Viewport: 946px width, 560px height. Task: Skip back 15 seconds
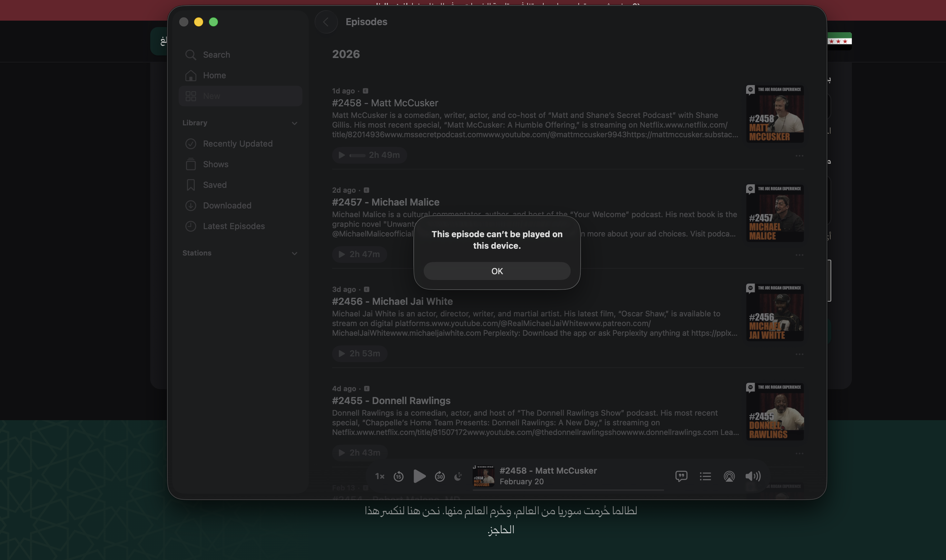tap(399, 477)
